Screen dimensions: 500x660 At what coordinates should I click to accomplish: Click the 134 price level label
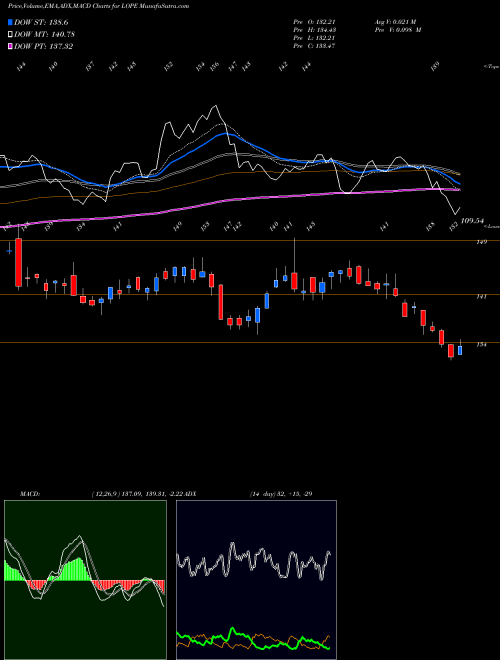pos(482,345)
